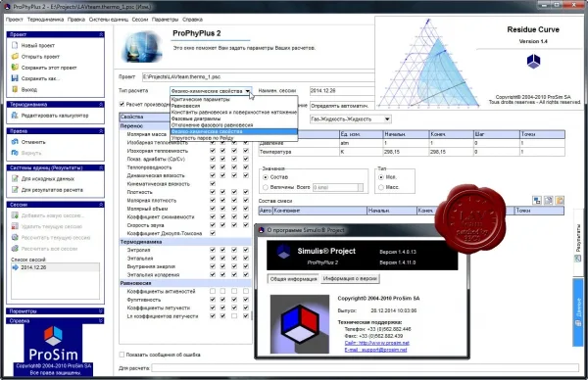This screenshot has width=588, height=380.
Task: Click the blue arrow icon beside session 2014.12.26
Action: click(16, 267)
